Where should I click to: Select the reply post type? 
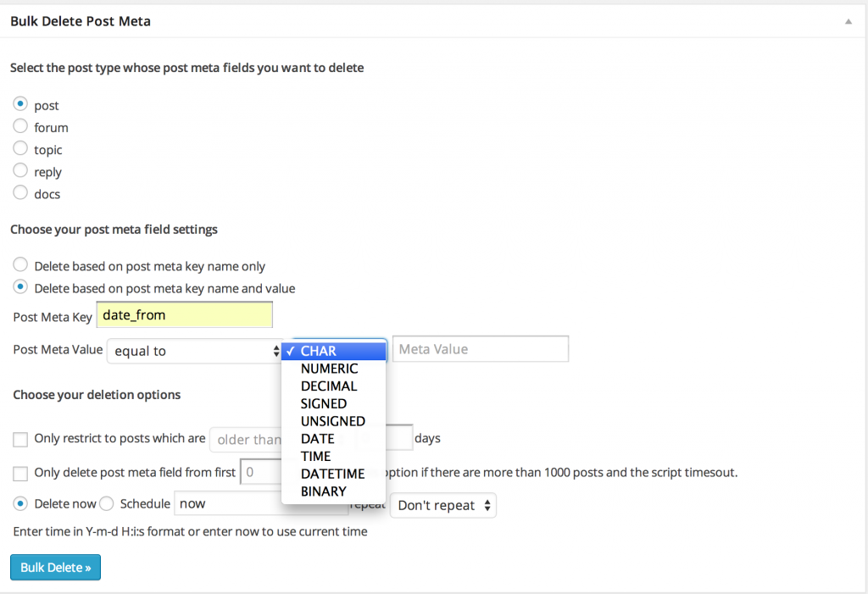20,170
